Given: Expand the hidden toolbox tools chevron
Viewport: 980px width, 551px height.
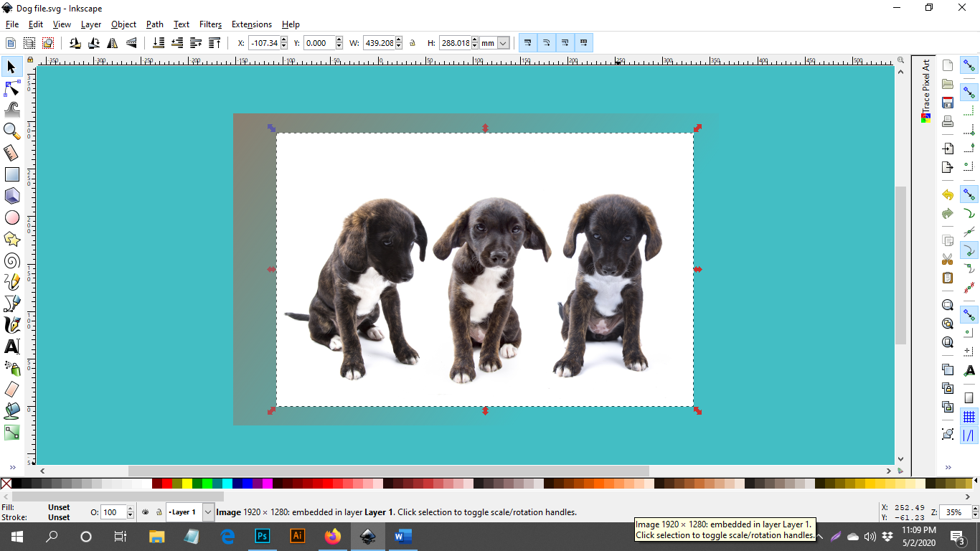Looking at the screenshot, I should click(11, 467).
